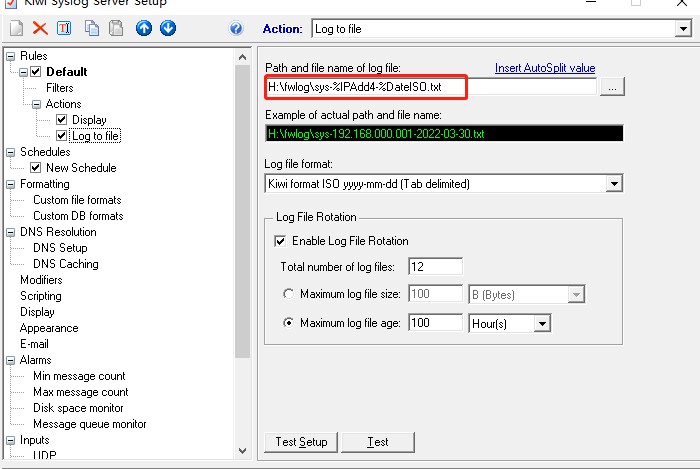This screenshot has width=700, height=469.
Task: Uncheck Enable Log File Rotation
Action: click(x=280, y=241)
